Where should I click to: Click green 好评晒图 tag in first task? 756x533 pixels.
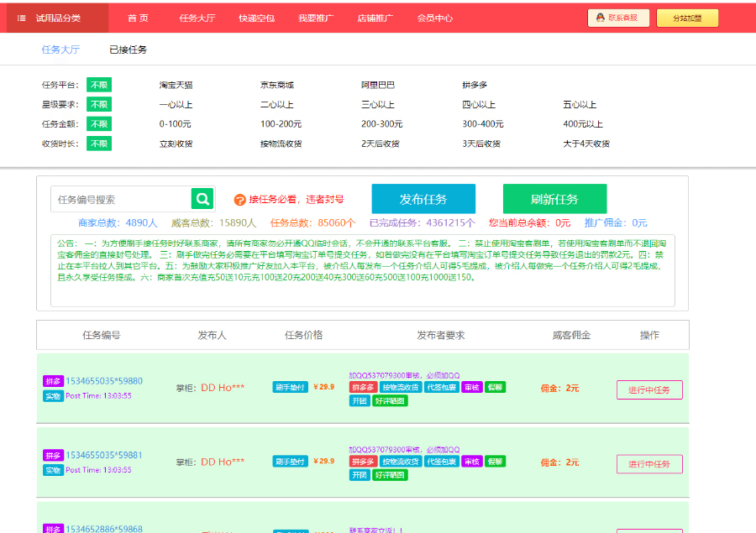click(x=390, y=400)
